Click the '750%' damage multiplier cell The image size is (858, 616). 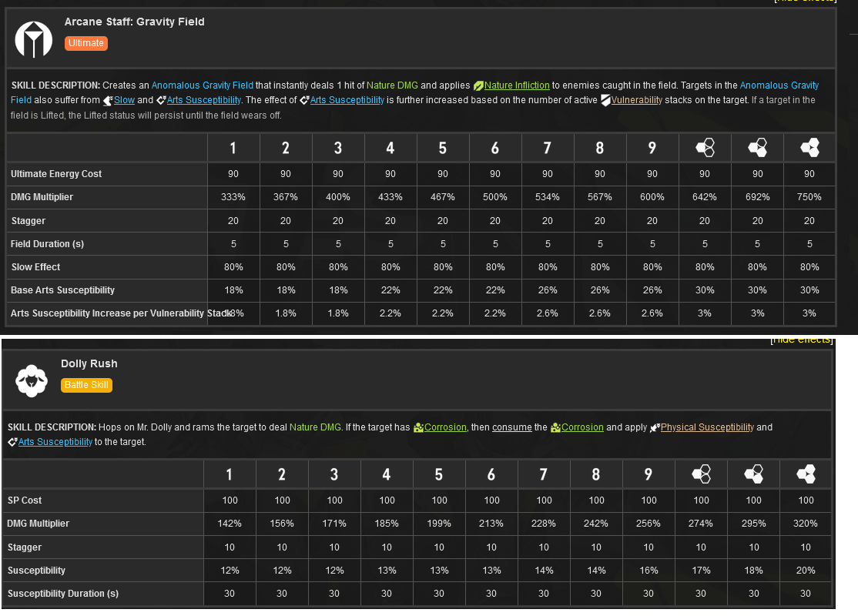pyautogui.click(x=809, y=197)
